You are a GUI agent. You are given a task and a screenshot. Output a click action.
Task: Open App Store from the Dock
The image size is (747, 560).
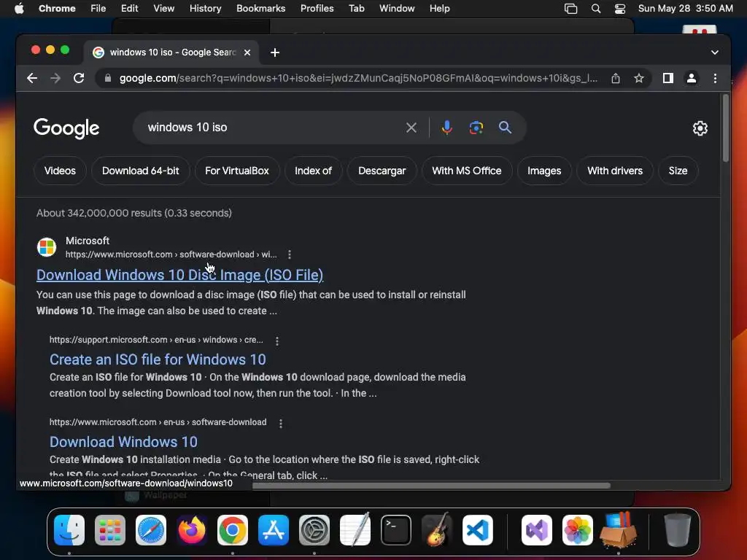point(274,530)
